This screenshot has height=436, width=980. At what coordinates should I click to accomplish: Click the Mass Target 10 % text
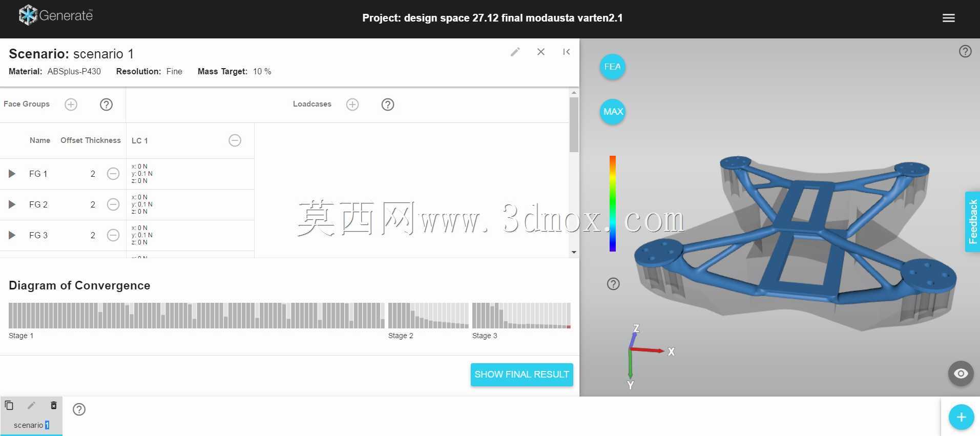click(234, 71)
